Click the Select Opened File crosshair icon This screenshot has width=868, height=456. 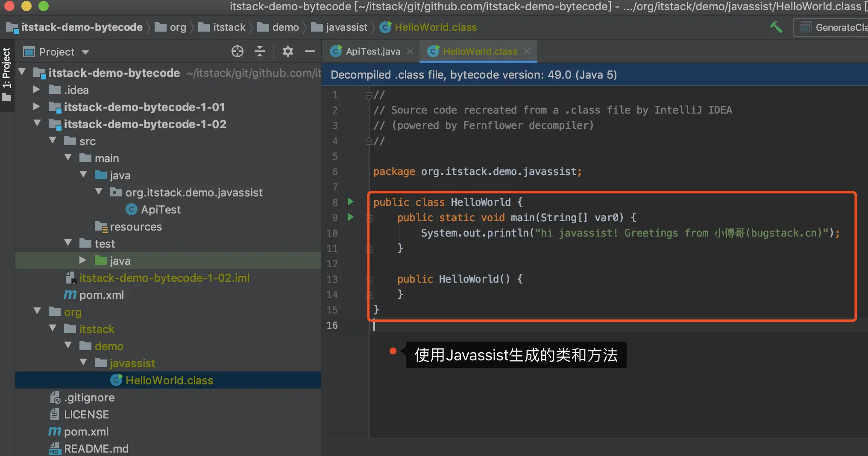[x=238, y=51]
